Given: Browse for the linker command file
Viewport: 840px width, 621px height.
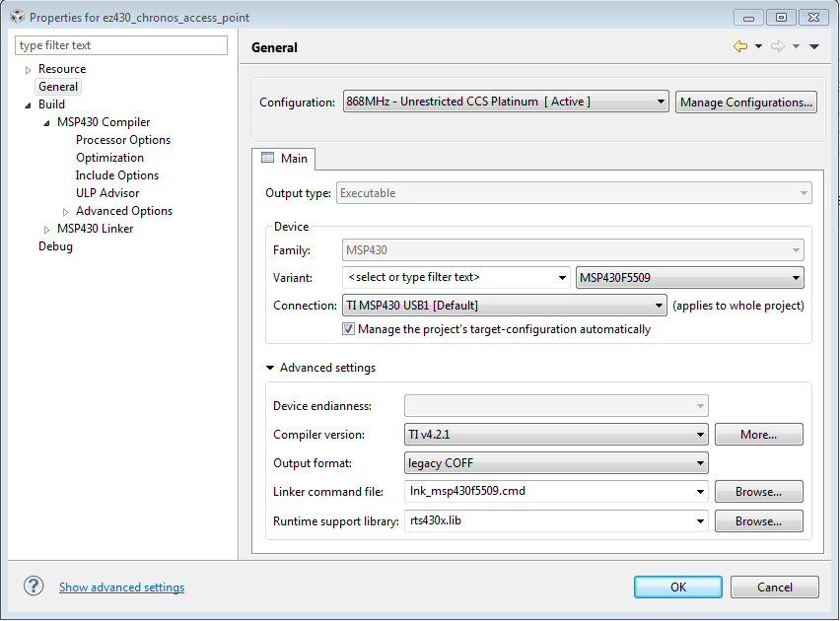Looking at the screenshot, I should pos(758,491).
